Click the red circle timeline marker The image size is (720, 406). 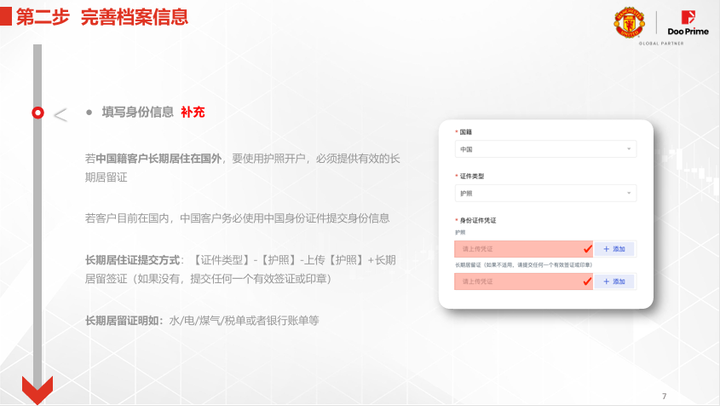38,113
